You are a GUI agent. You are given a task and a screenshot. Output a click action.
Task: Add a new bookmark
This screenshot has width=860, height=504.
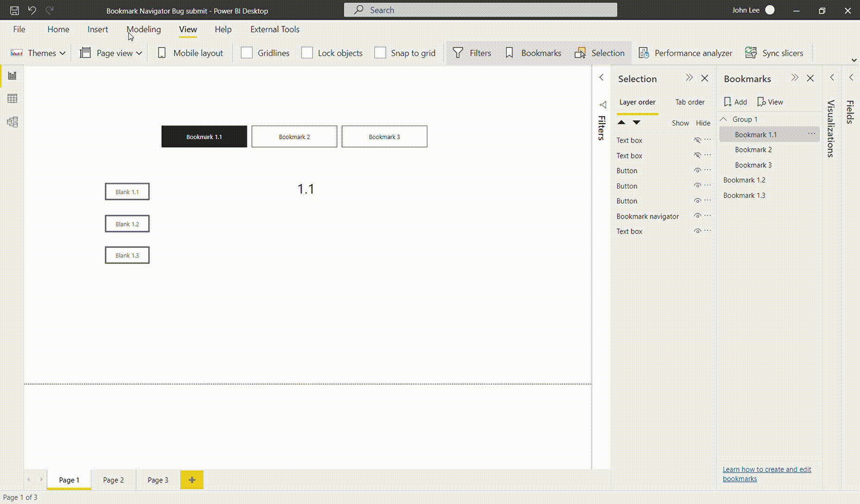click(735, 102)
